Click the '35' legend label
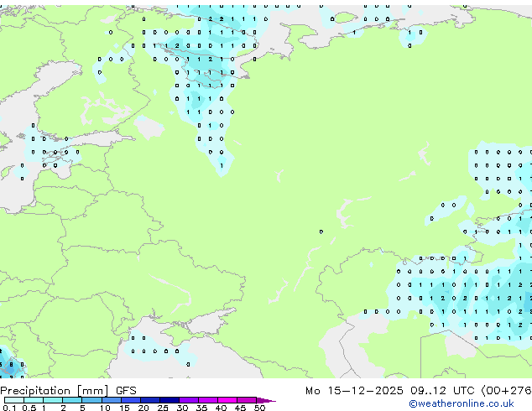 tap(201, 408)
